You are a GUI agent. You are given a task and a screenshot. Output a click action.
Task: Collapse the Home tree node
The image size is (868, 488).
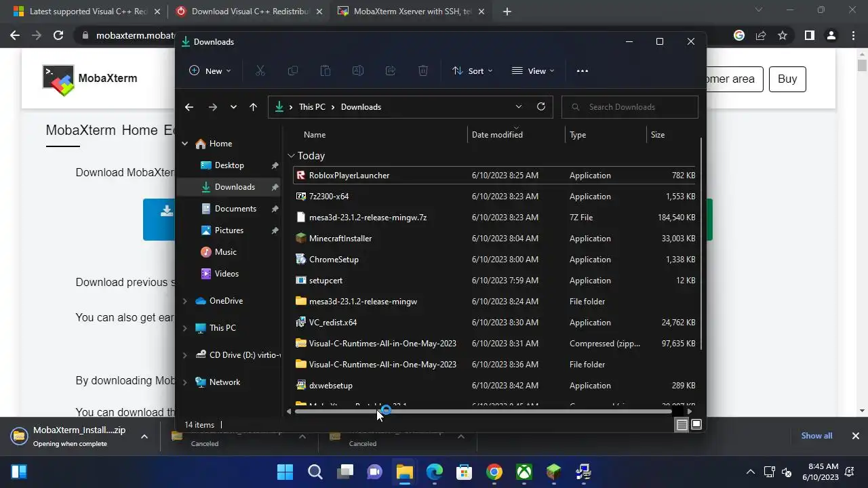click(x=184, y=144)
